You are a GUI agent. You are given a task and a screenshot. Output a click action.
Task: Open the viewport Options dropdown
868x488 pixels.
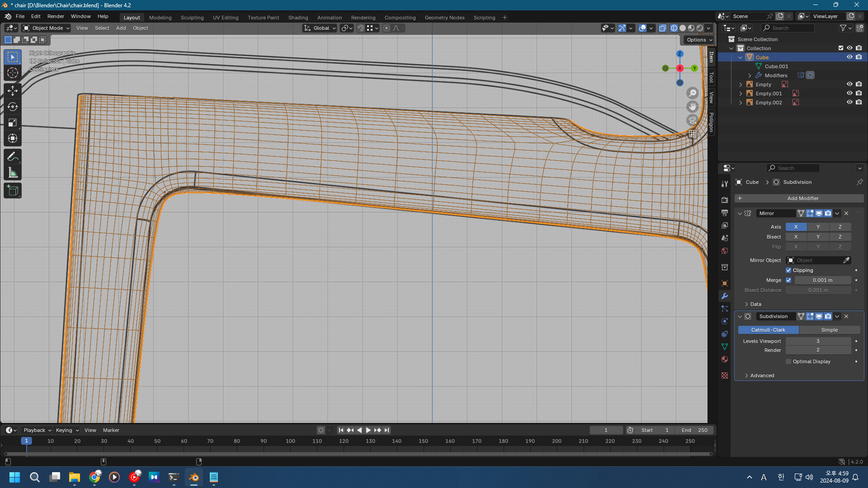(699, 40)
